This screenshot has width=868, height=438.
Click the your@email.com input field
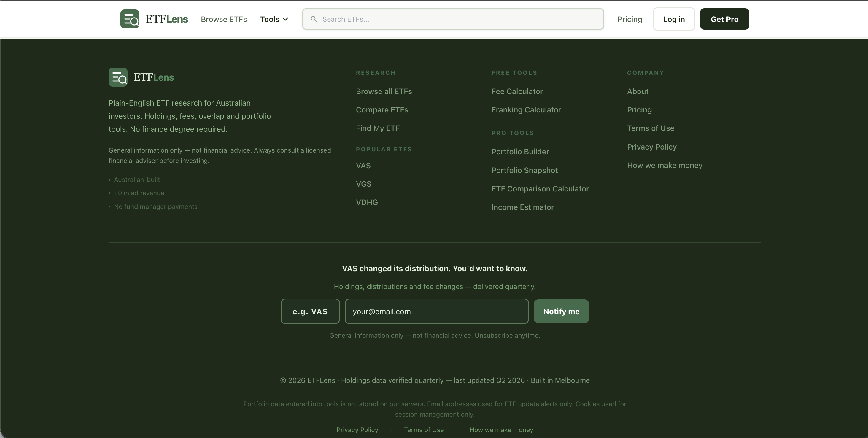[x=436, y=311]
